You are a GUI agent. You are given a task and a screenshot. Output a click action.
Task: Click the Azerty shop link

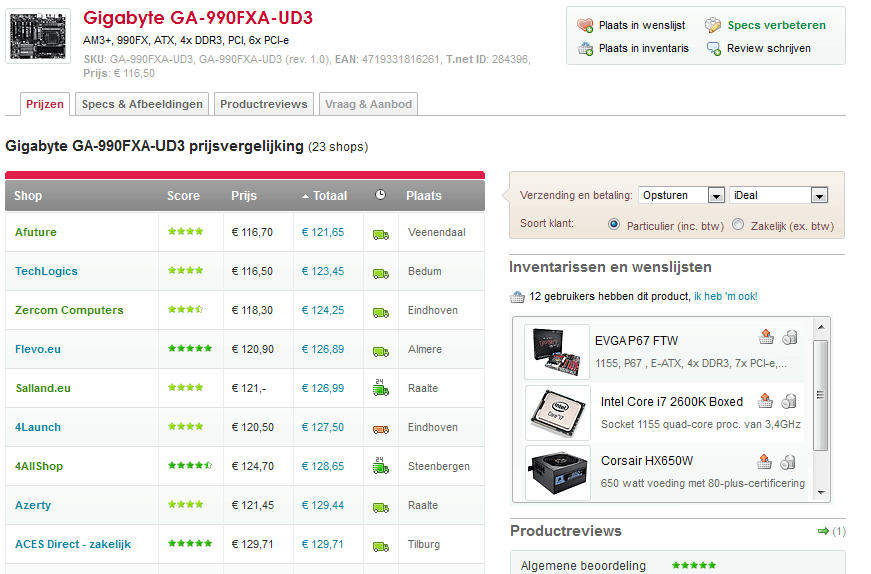pos(33,505)
